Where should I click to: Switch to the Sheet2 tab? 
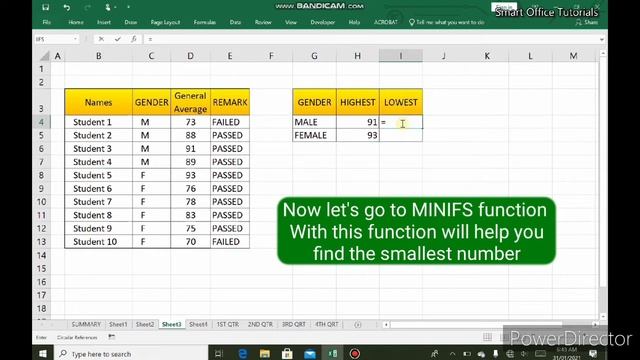pos(145,324)
